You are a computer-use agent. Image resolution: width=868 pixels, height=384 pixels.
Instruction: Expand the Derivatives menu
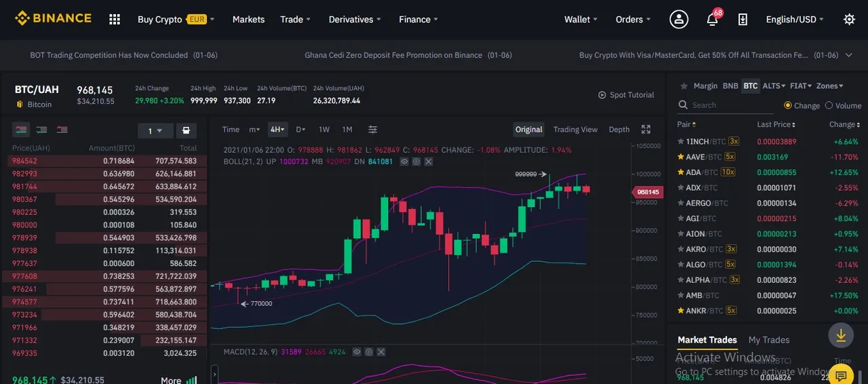355,20
